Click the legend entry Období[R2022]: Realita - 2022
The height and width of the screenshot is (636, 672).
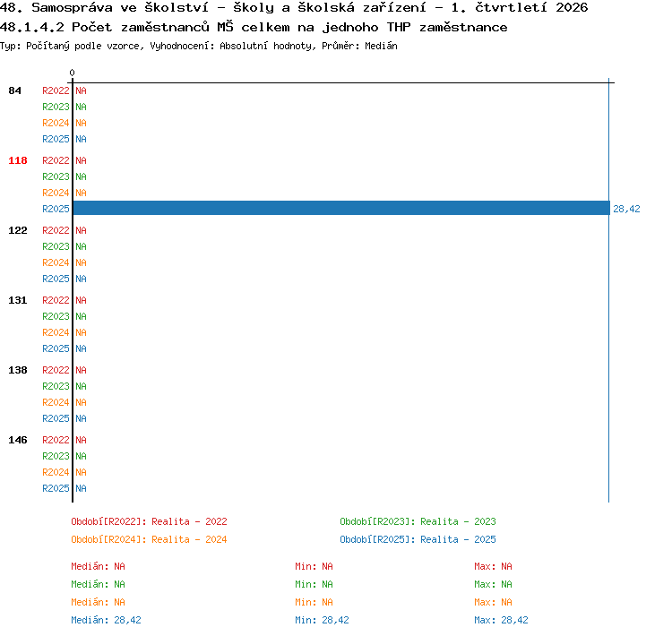pyautogui.click(x=149, y=521)
